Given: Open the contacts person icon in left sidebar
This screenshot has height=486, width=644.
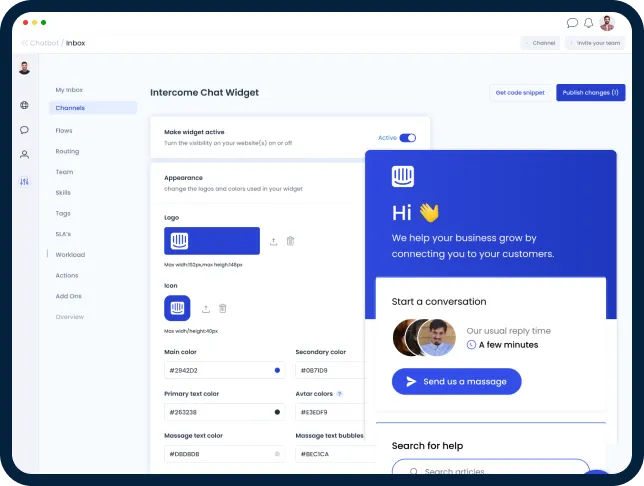Looking at the screenshot, I should click(x=24, y=155).
